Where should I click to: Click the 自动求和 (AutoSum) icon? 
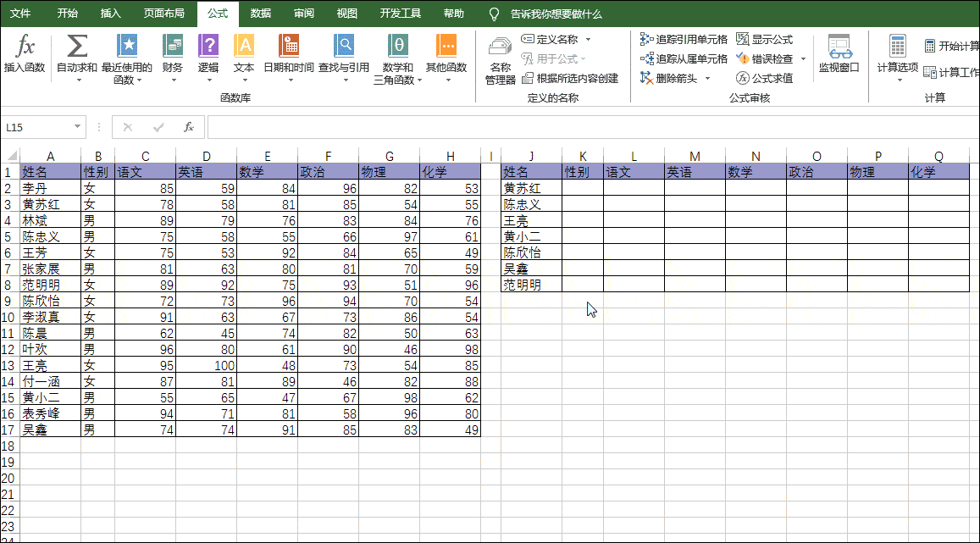pos(76,47)
